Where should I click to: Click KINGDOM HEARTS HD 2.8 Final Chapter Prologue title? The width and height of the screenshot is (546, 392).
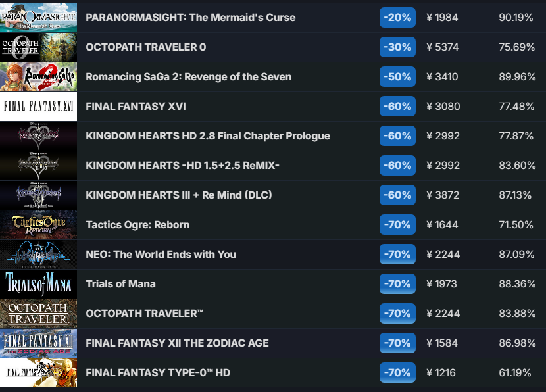208,136
